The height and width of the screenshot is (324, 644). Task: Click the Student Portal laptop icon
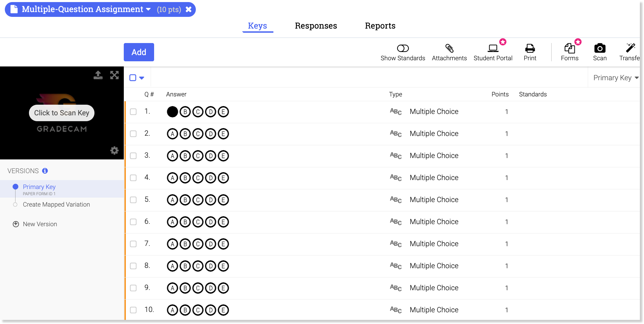click(x=493, y=49)
